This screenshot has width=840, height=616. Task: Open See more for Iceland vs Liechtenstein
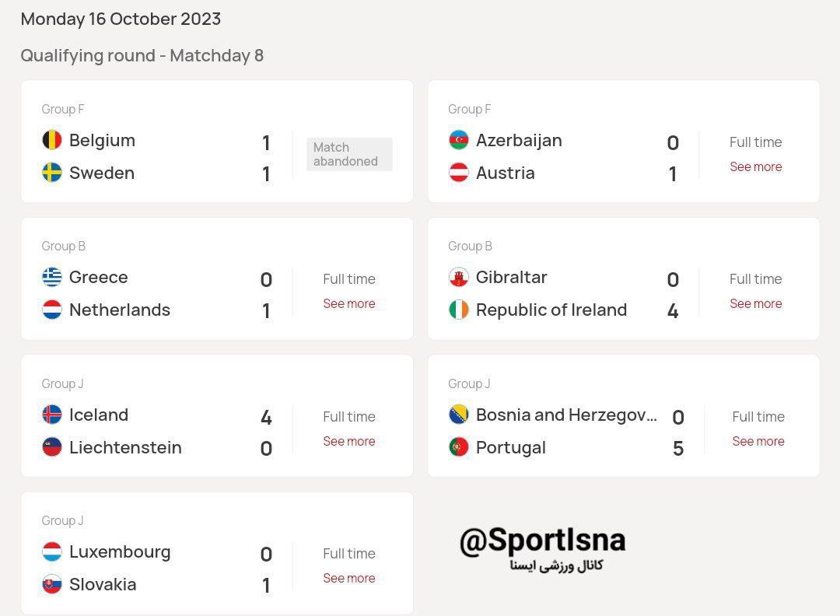pyautogui.click(x=348, y=441)
